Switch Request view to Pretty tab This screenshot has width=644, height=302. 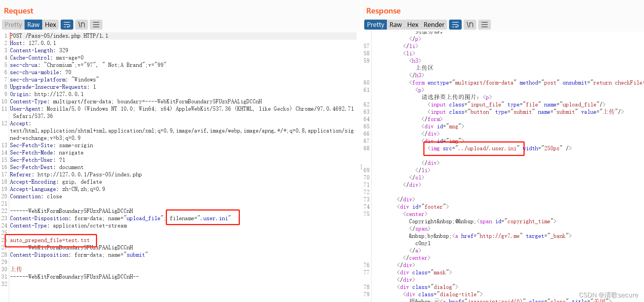click(x=13, y=25)
